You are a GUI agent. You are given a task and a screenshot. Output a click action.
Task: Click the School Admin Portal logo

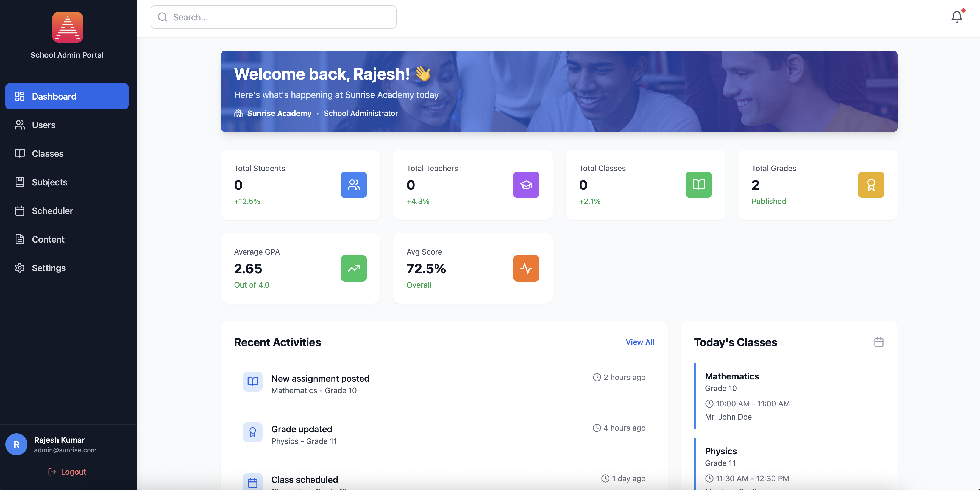[x=67, y=27]
